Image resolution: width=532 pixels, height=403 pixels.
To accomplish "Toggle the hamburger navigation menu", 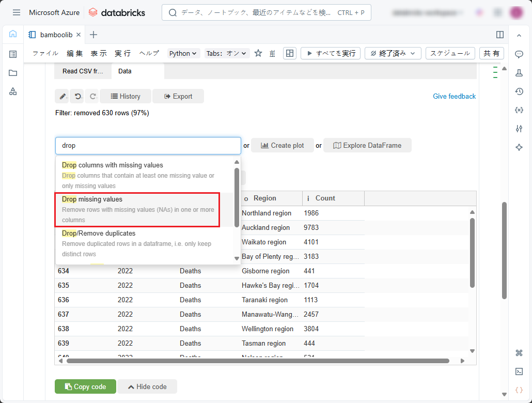I will click(x=17, y=12).
